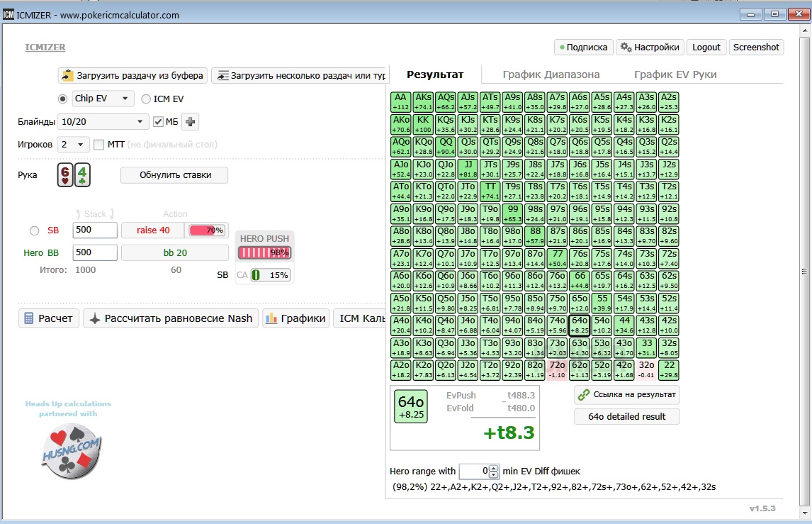Open the Chip EV dropdown

(x=103, y=99)
